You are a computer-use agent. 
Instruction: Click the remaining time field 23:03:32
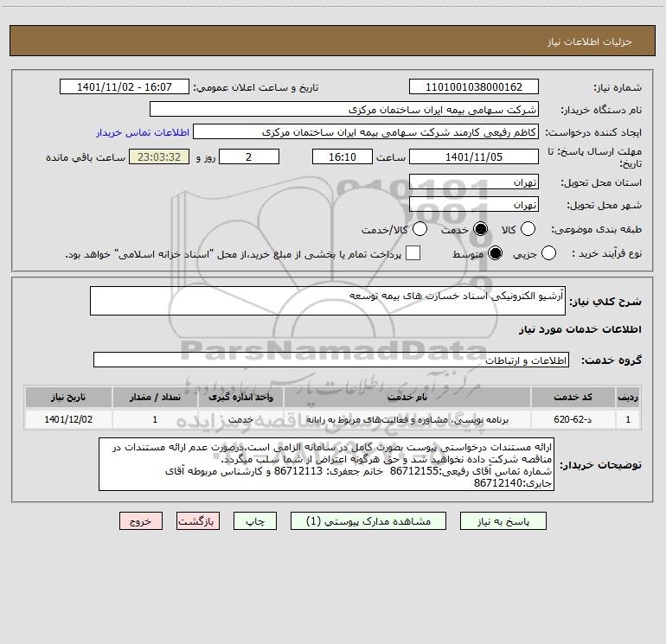[x=159, y=157]
